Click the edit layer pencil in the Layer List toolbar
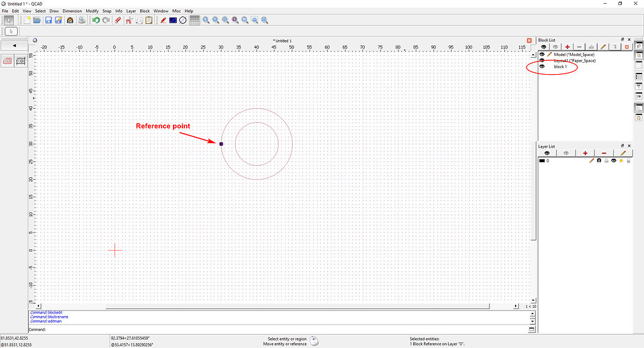Screen dimensions: 644x348 pos(623,153)
